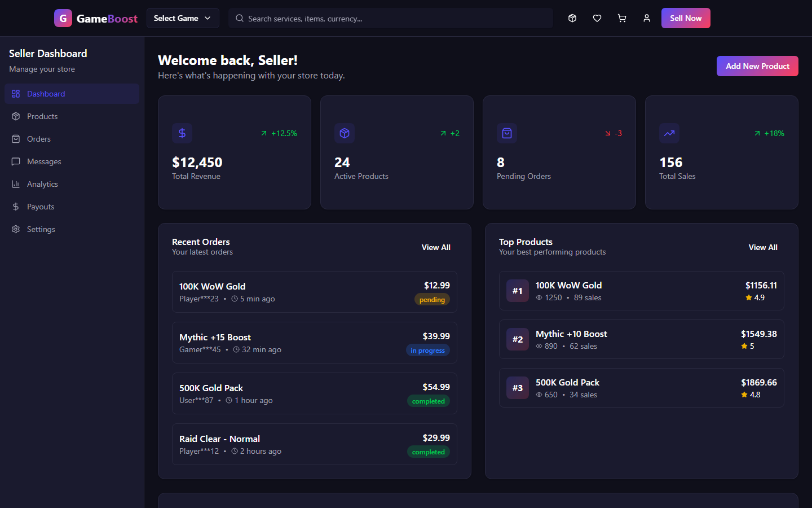Viewport: 812px width, 508px height.
Task: Click the $12,450 Total Revenue value
Action: (x=197, y=163)
